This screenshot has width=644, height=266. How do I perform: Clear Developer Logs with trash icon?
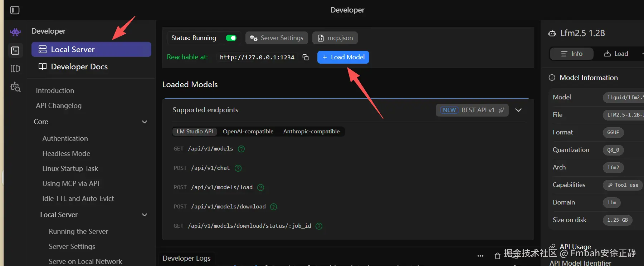pos(497,256)
